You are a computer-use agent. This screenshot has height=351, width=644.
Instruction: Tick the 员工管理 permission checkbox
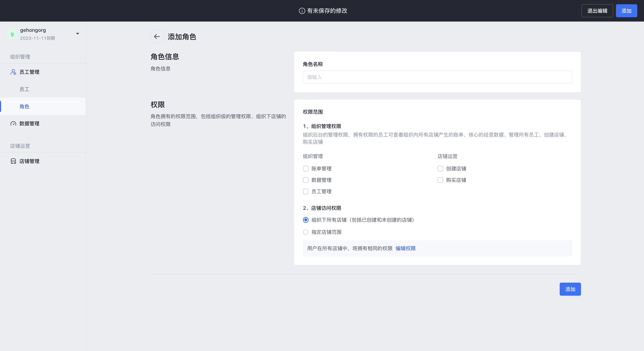tap(305, 191)
